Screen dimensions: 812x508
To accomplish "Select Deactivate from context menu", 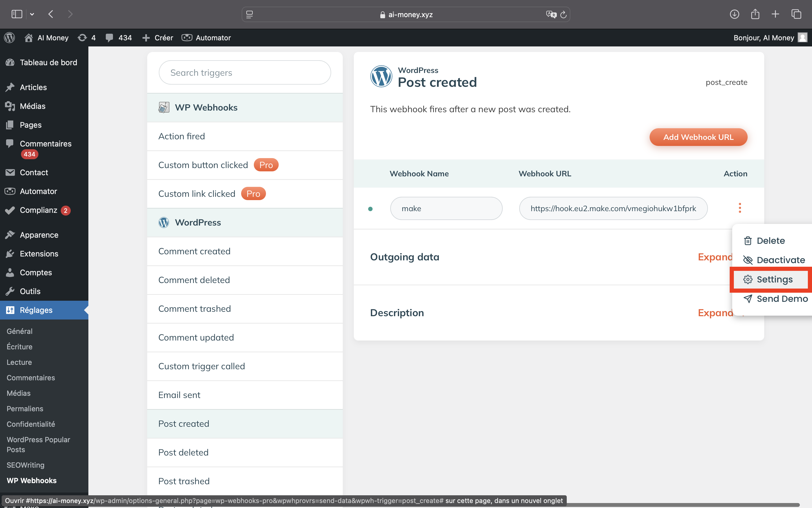I will click(780, 260).
